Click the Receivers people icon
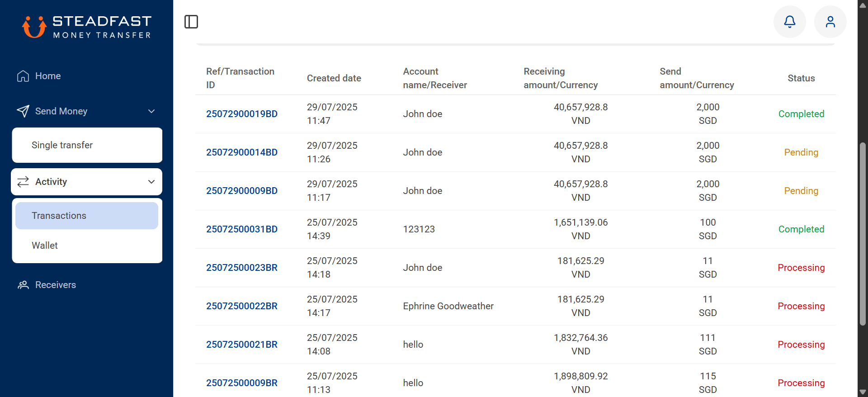Viewport: 868px width, 397px height. [x=23, y=285]
